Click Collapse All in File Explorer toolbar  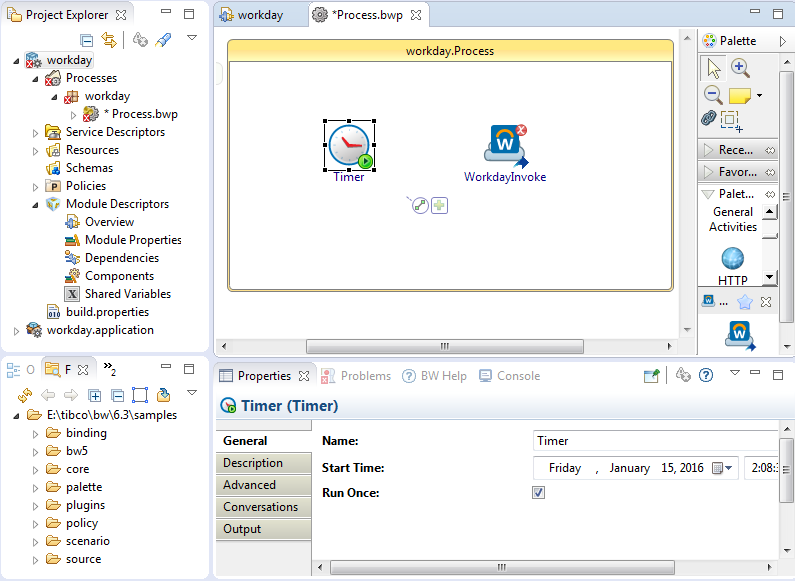click(117, 395)
